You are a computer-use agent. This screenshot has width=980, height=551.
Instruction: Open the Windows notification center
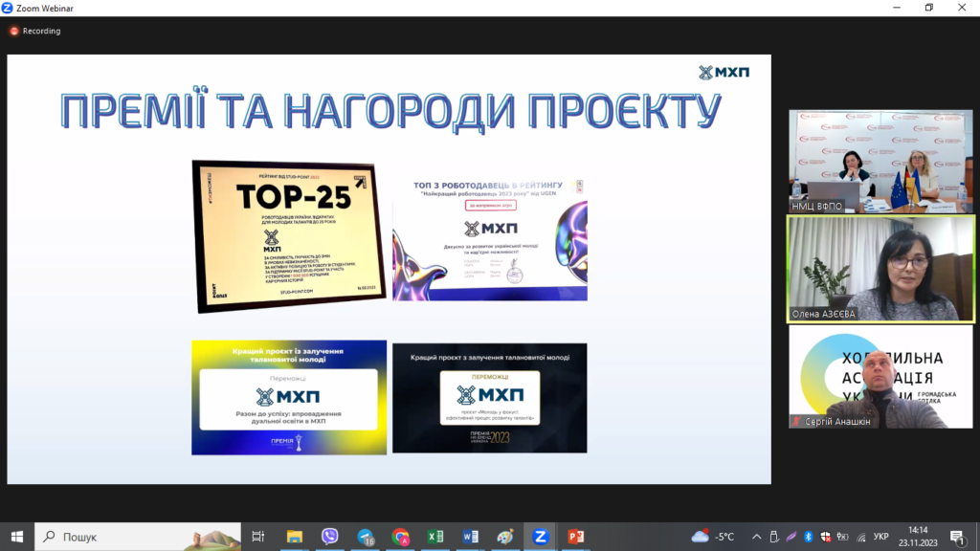coord(957,537)
